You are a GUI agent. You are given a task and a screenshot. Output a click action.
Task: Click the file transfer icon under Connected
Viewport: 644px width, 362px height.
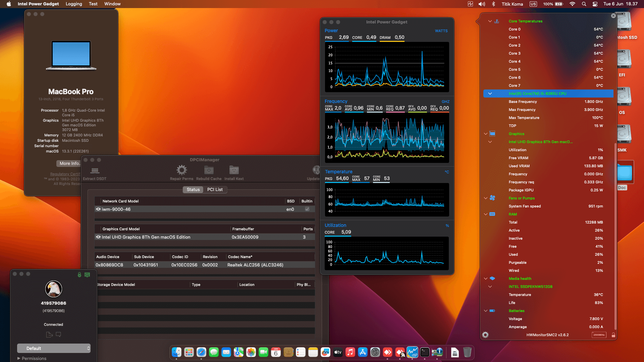tap(49, 335)
